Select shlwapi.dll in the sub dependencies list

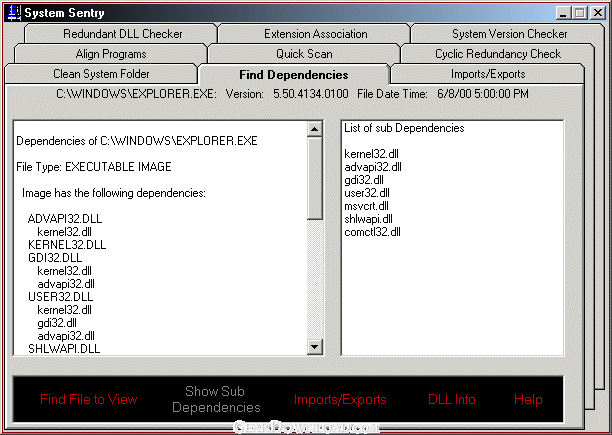pos(368,219)
